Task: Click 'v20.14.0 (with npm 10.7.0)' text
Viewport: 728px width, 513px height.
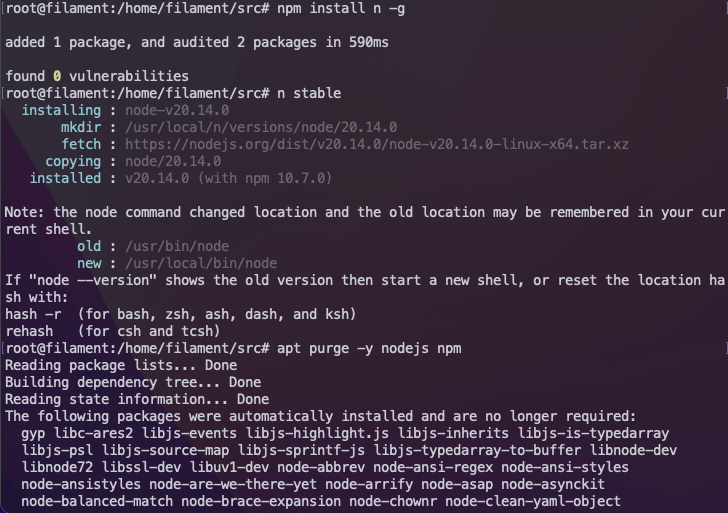Action: pos(228,178)
